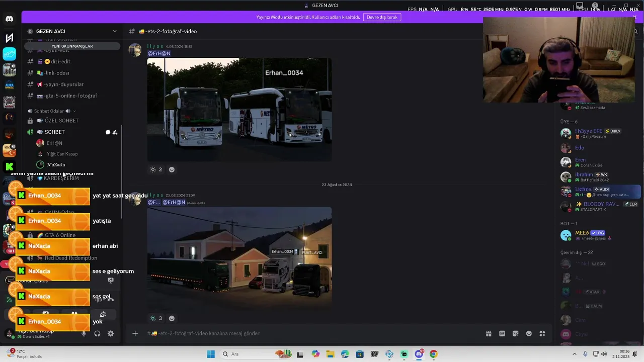Open Discord from the taskbar
Viewport: 644px width, 362px height.
[x=419, y=354]
